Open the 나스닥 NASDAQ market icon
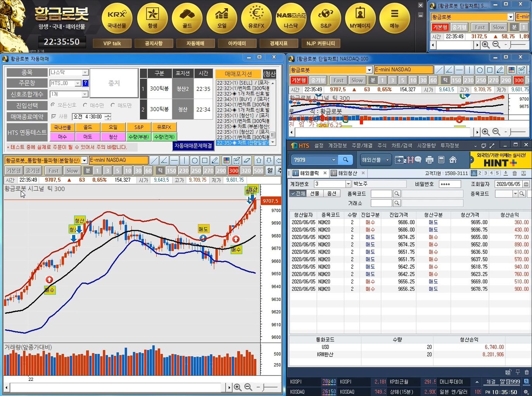Image resolution: width=532 pixels, height=396 pixels. pos(291,19)
